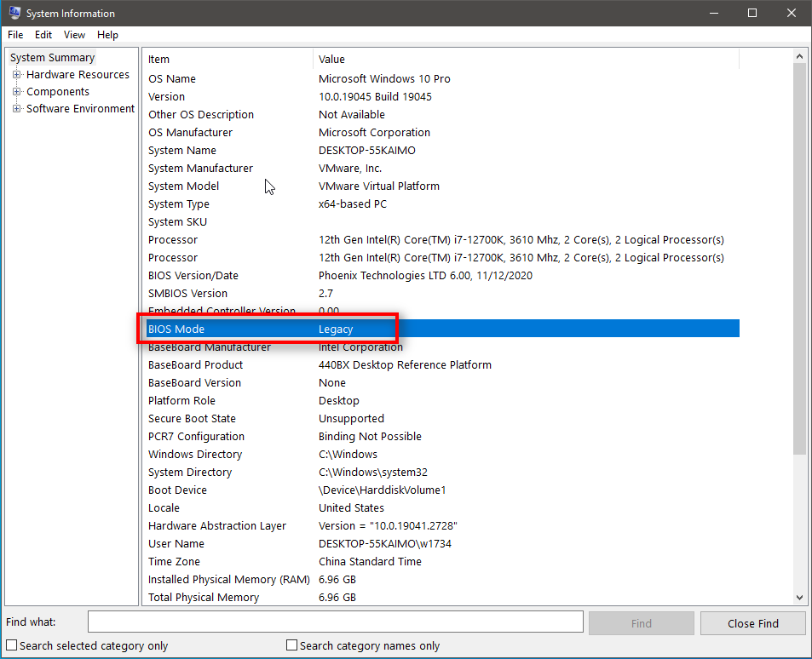Click the Legacy value cell

(x=336, y=329)
